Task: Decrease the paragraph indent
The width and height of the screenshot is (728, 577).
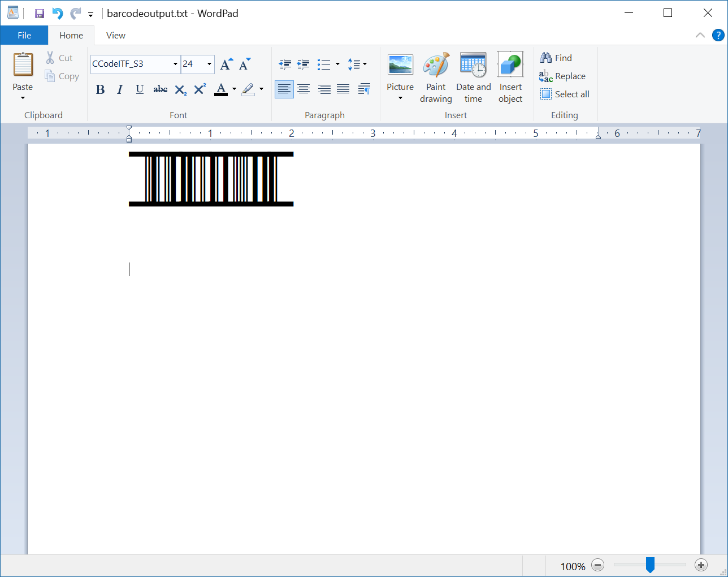Action: [285, 64]
